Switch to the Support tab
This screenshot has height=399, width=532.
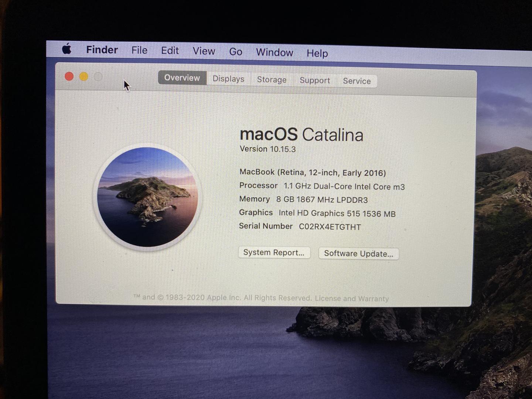pyautogui.click(x=315, y=80)
